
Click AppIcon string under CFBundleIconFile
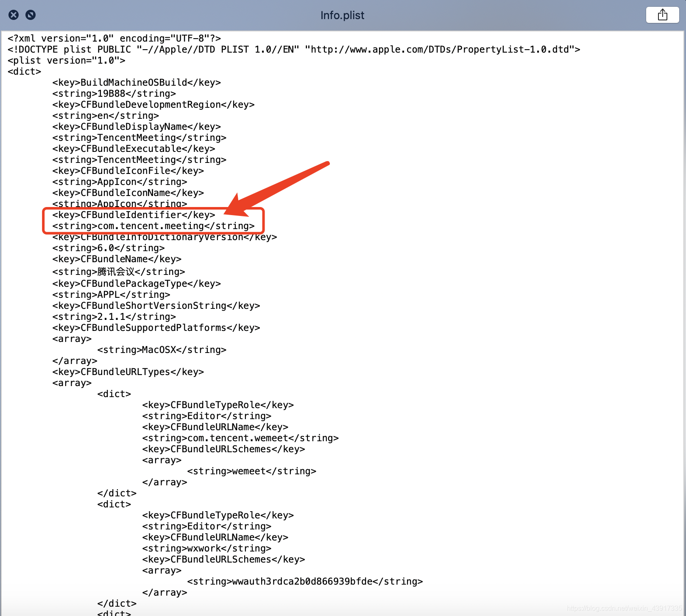coord(120,182)
